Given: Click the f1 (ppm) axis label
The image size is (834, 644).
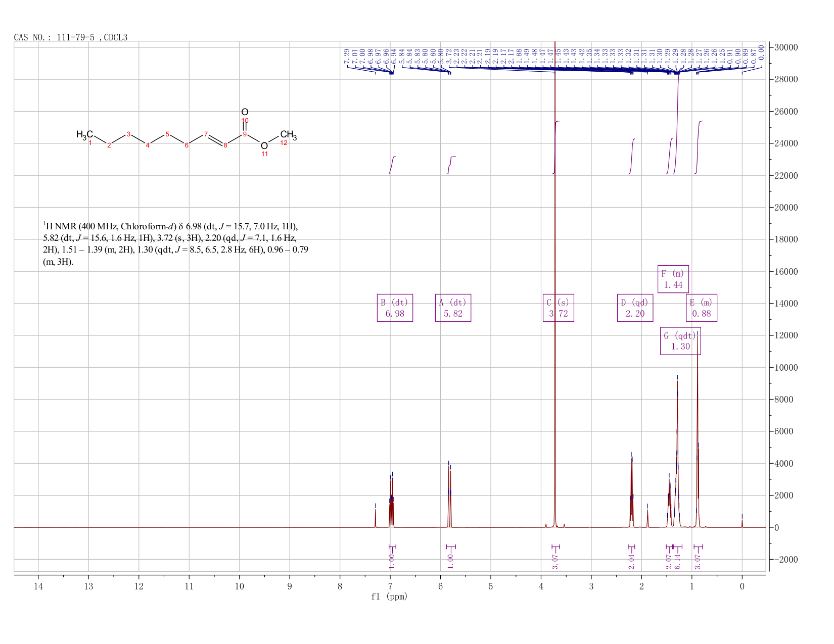Looking at the screenshot, I should pyautogui.click(x=389, y=597).
